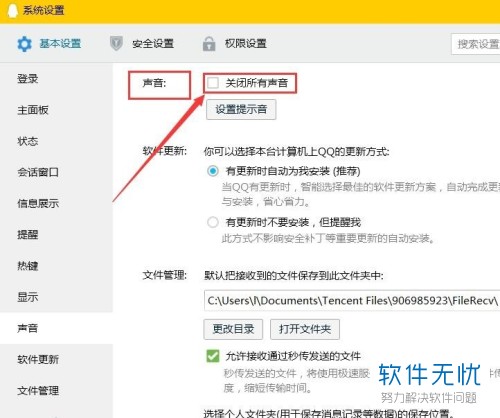Image resolution: width=500 pixels, height=418 pixels.
Task: Click the 此方式不影响安全补丁 description text
Action: pos(328,239)
